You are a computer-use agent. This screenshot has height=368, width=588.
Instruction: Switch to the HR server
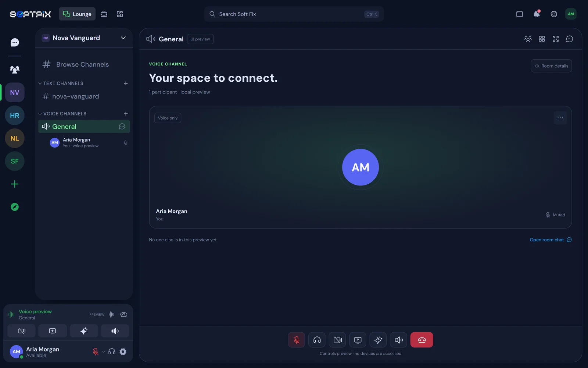pyautogui.click(x=15, y=116)
